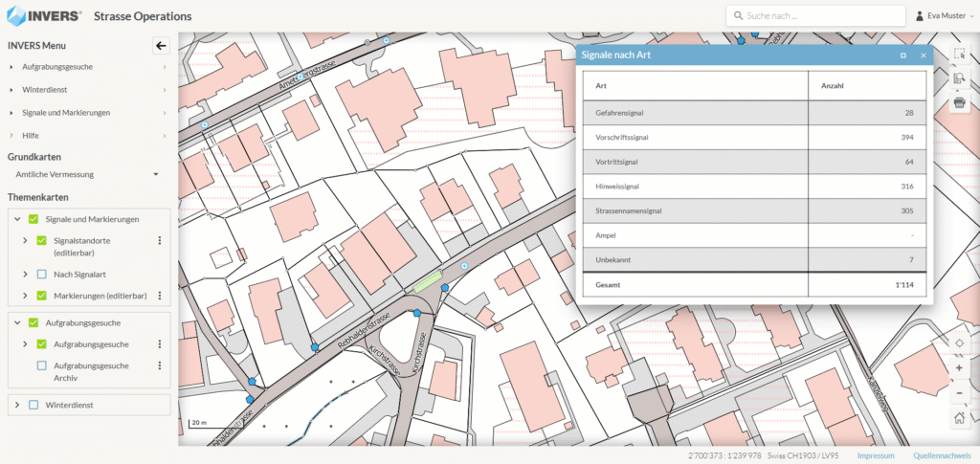
Task: Collapse the sidebar with the back arrow
Action: point(161,45)
